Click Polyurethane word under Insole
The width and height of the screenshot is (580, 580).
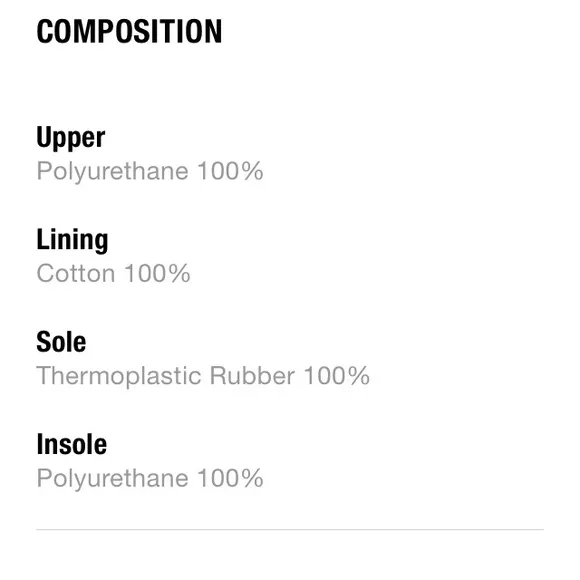point(112,479)
